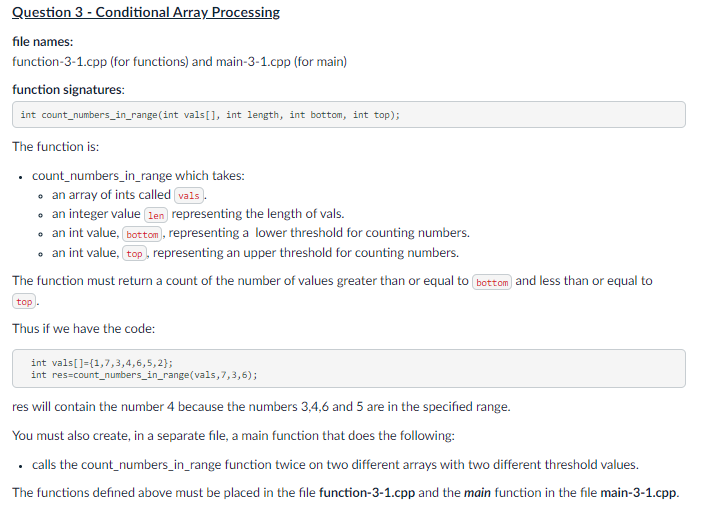Click the 'top' code tag in the bullet list
Screen dimensions: 707x509
tap(134, 254)
